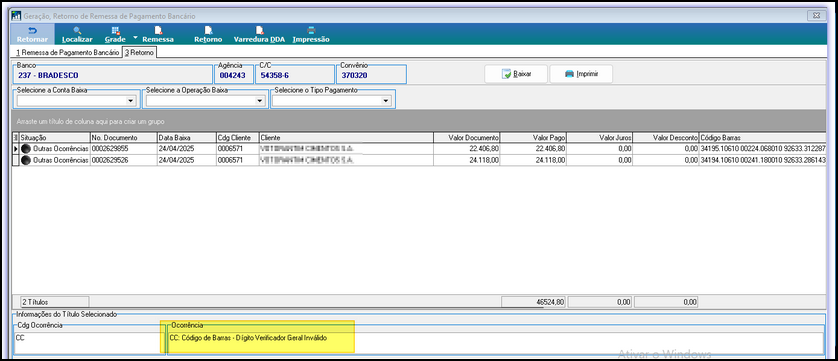Click barcode cell starting with 34195.10610
Screen dimensions: 838x361
[x=763, y=148]
